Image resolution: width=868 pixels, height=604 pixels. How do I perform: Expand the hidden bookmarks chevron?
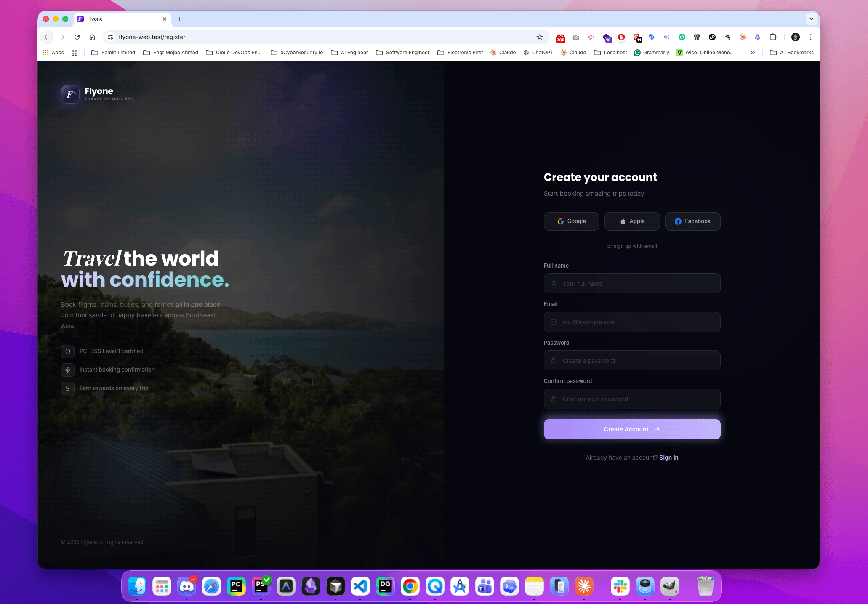[753, 53]
